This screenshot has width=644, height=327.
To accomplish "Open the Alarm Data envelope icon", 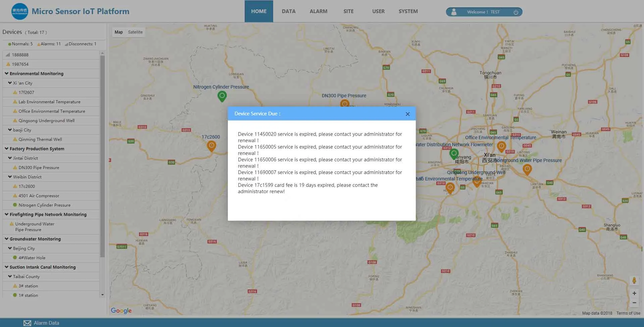I will tap(27, 323).
